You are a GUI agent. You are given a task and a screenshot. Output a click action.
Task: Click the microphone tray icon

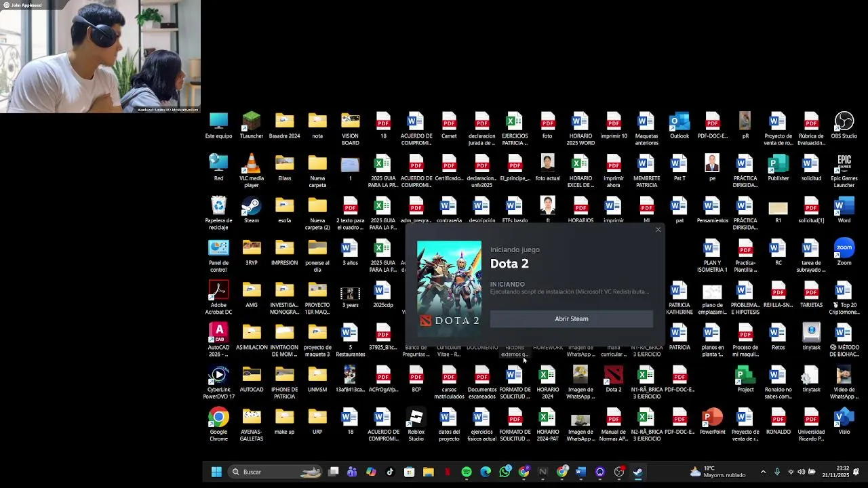click(x=777, y=472)
